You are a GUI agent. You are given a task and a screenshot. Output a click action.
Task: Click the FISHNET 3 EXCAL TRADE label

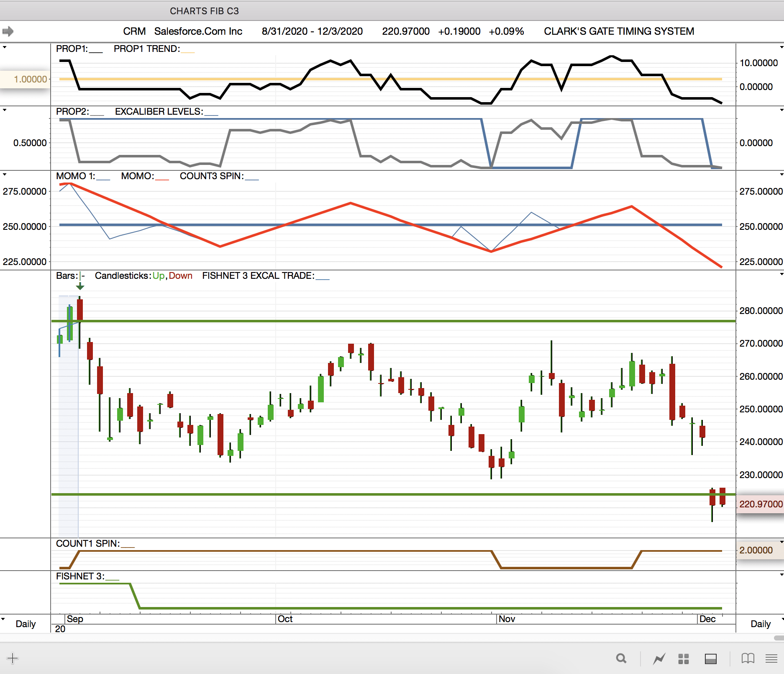[258, 276]
